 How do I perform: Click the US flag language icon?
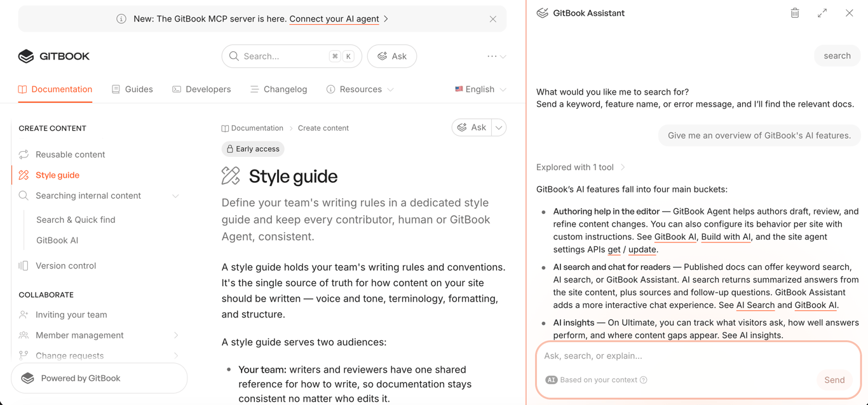point(459,90)
